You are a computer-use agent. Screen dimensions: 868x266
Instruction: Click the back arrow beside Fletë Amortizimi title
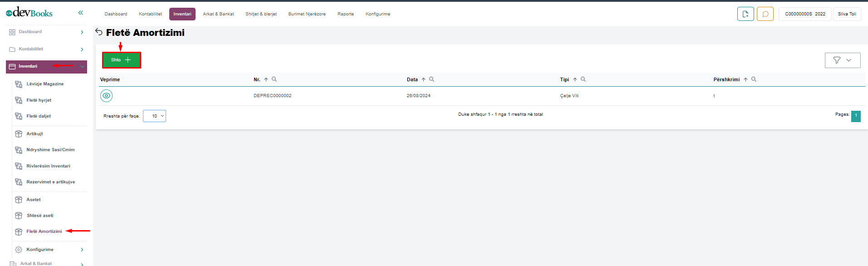coord(99,32)
